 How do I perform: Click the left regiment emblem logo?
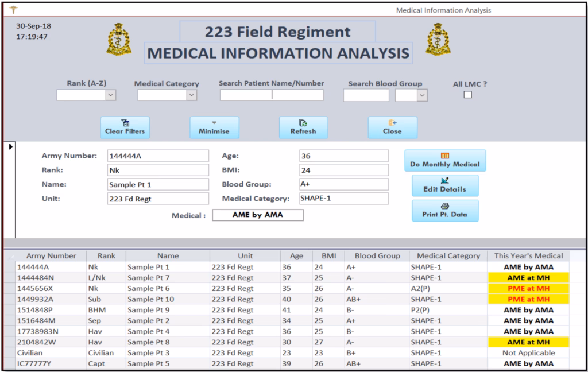[119, 40]
